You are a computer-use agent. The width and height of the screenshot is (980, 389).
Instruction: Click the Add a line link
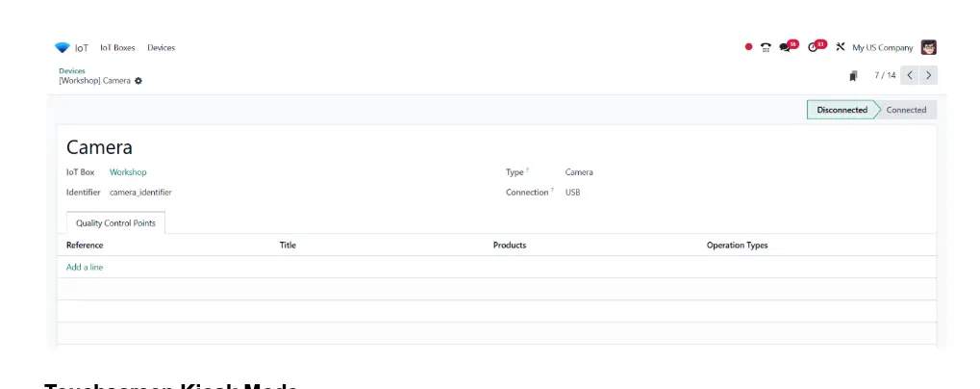[x=85, y=267]
